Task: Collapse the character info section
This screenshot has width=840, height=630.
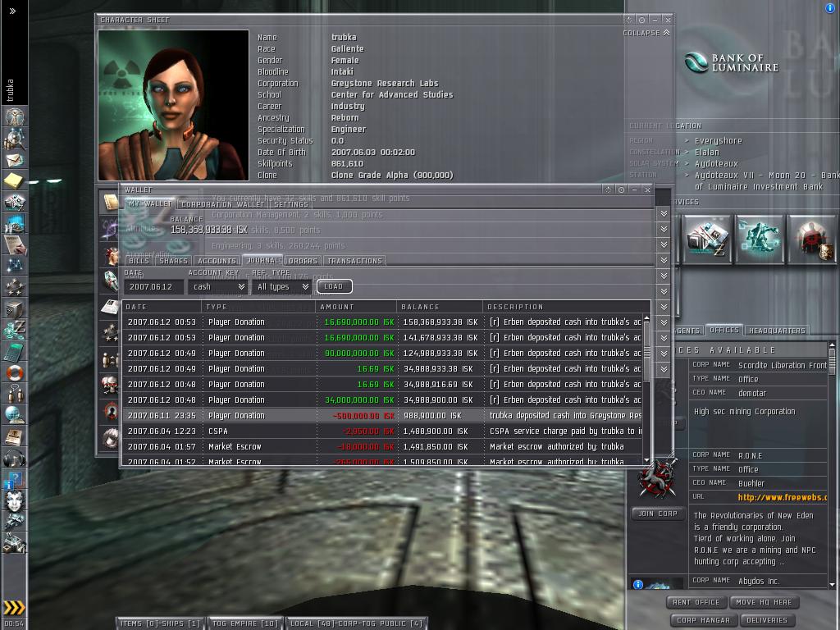Action: tap(646, 33)
